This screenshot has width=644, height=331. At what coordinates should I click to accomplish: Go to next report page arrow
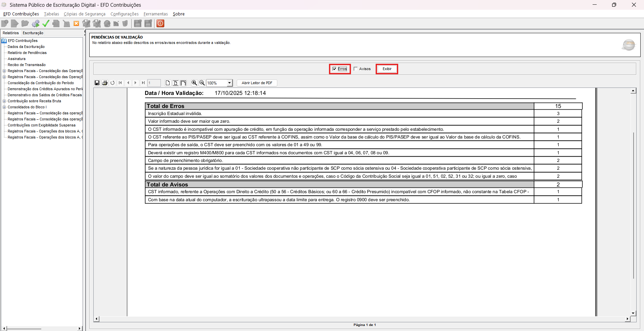pyautogui.click(x=136, y=83)
